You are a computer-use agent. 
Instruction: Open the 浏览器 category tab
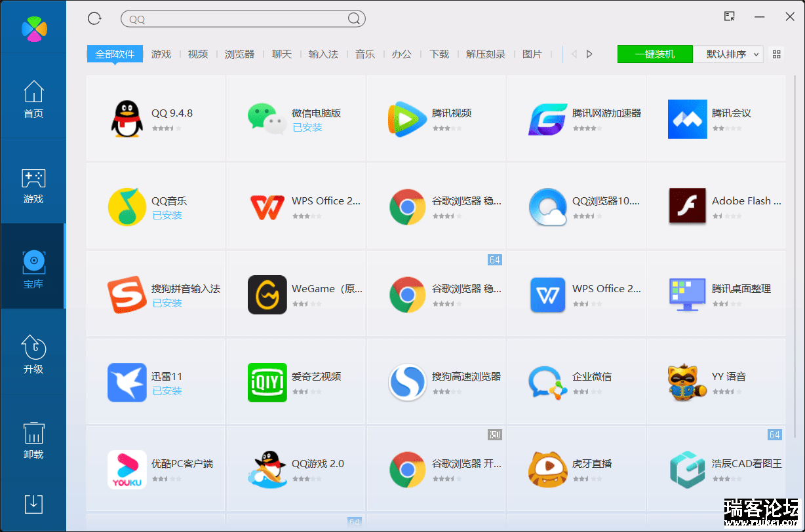[x=239, y=54]
